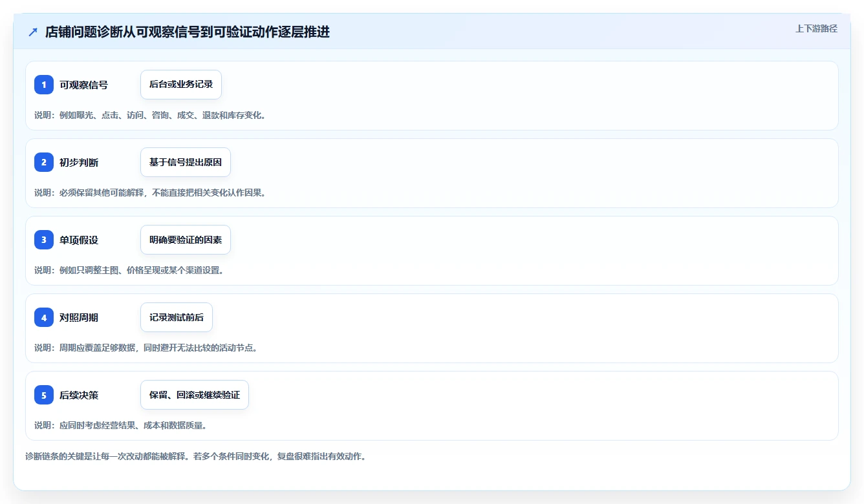Select step number badge 2

(44, 162)
